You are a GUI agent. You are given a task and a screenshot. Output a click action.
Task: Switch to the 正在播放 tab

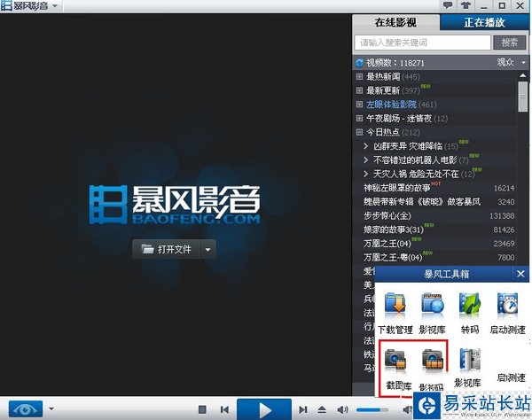pos(484,22)
